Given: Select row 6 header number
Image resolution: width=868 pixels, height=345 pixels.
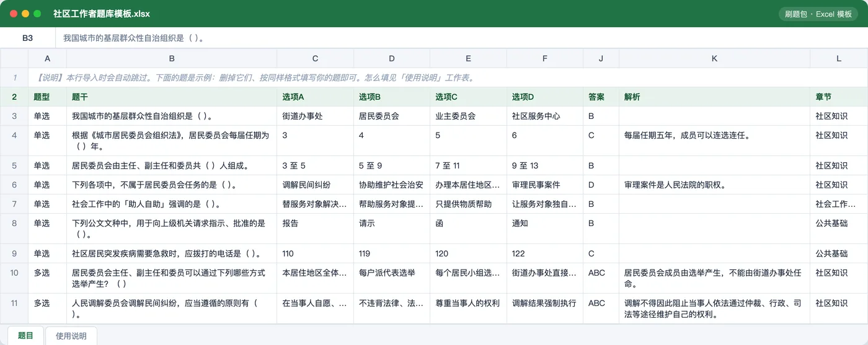Looking at the screenshot, I should (14, 185).
